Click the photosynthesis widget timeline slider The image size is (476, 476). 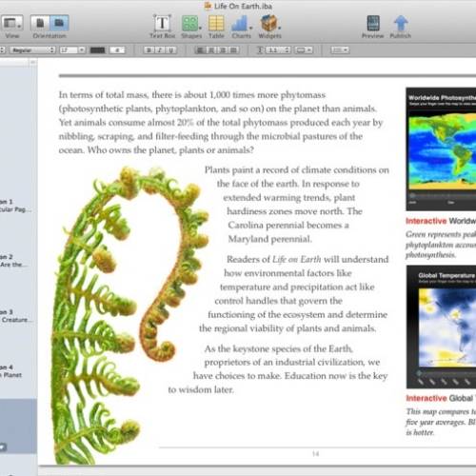[443, 195]
